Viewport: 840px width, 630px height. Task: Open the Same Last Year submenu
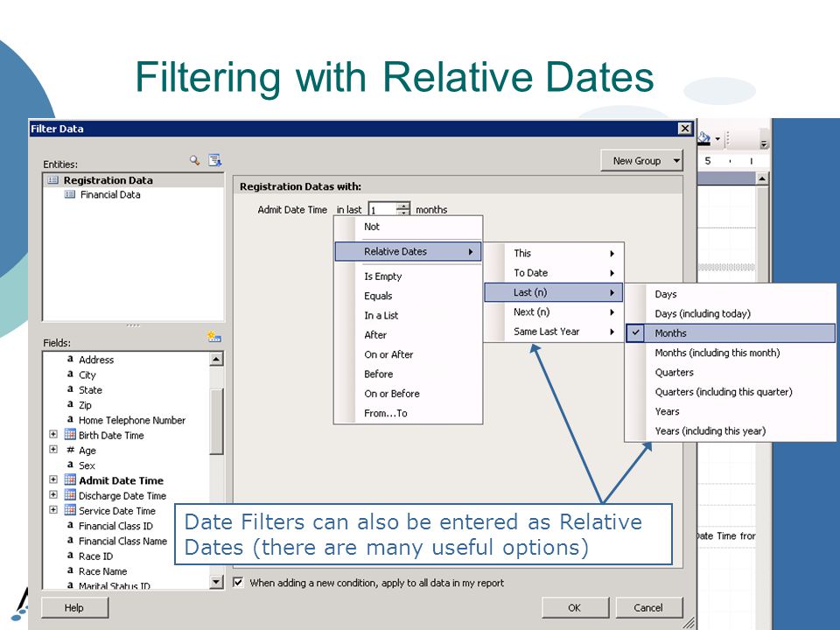pyautogui.click(x=554, y=332)
